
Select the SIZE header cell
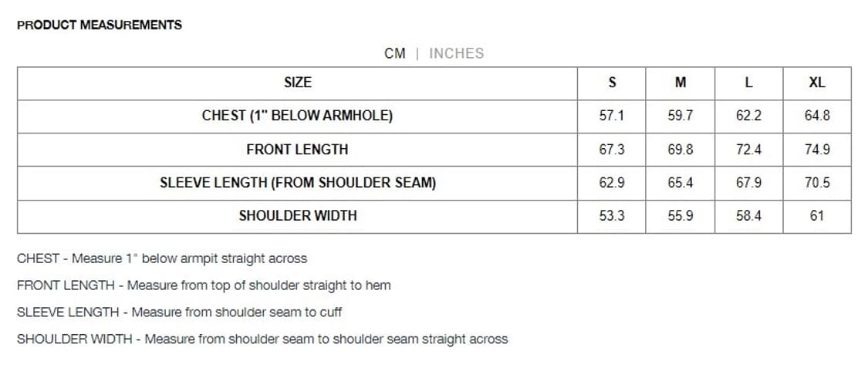coord(298,83)
